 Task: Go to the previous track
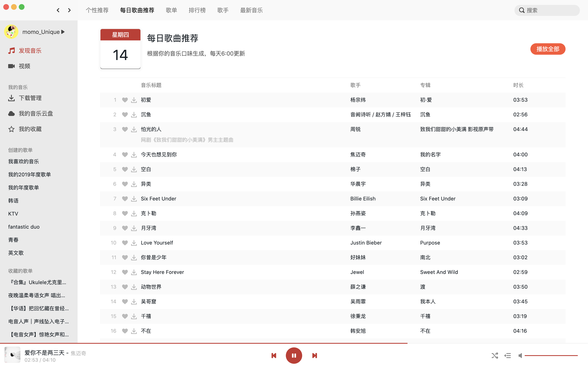pos(274,355)
